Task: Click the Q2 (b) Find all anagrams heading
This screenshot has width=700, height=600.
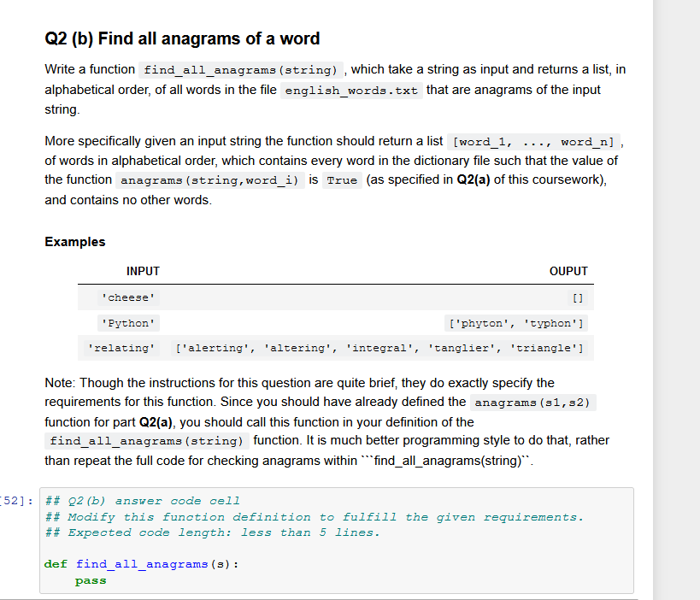Action: tap(182, 38)
